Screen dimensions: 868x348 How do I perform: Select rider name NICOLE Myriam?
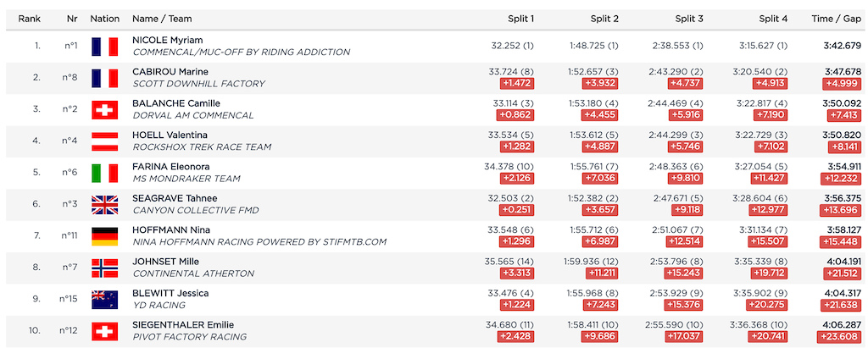(x=168, y=40)
